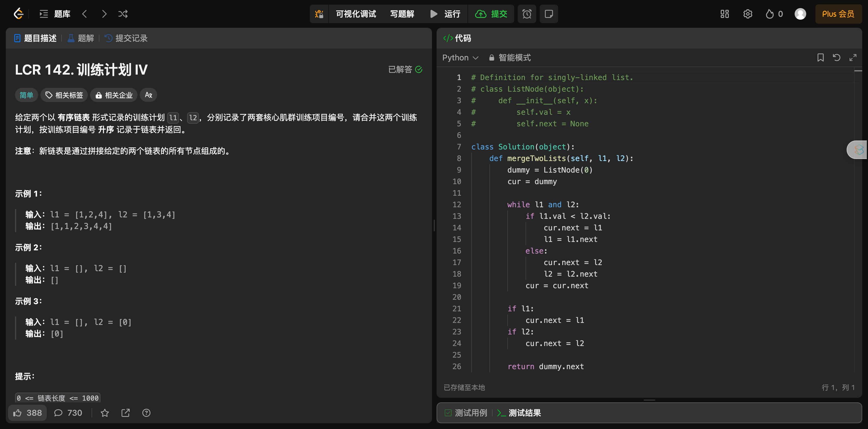The width and height of the screenshot is (868, 429).
Task: Open the 测试用例 test cases tab
Action: (466, 413)
